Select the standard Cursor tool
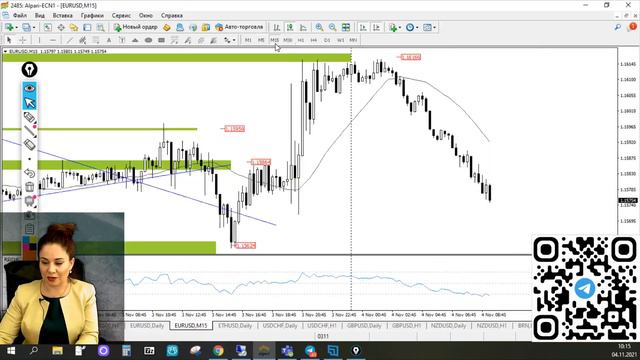640x360 pixels. click(9, 40)
